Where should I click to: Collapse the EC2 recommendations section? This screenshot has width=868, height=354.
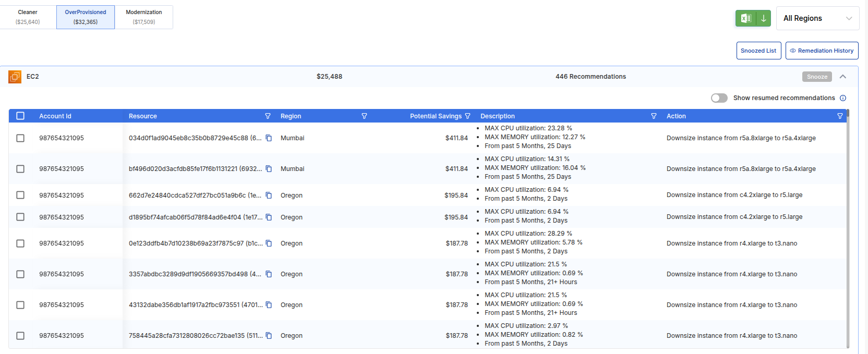pyautogui.click(x=842, y=77)
